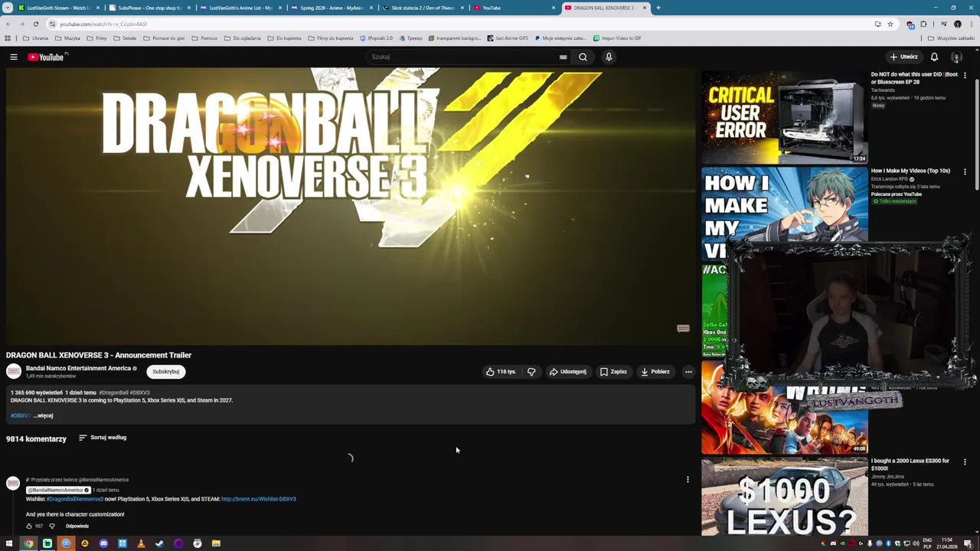Bookmark this page with the star icon
The width and height of the screenshot is (980, 551).
coord(890,24)
